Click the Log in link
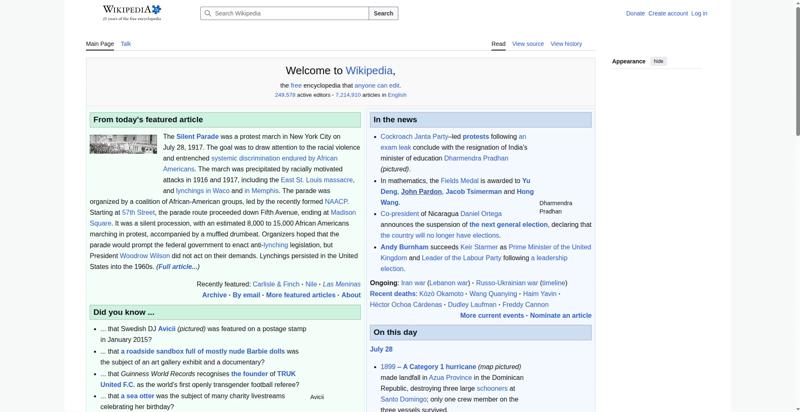Screen dimensions: 800x412 tap(699, 14)
